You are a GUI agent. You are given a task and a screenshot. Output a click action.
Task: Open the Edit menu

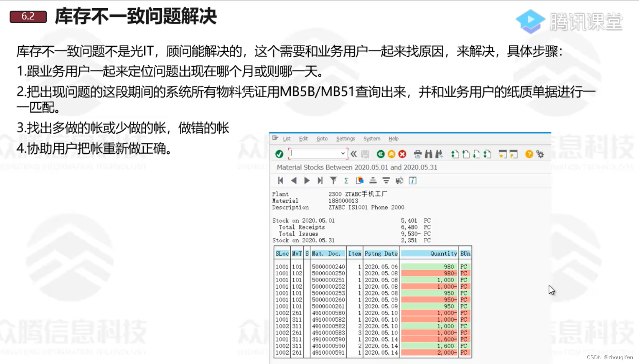(303, 138)
